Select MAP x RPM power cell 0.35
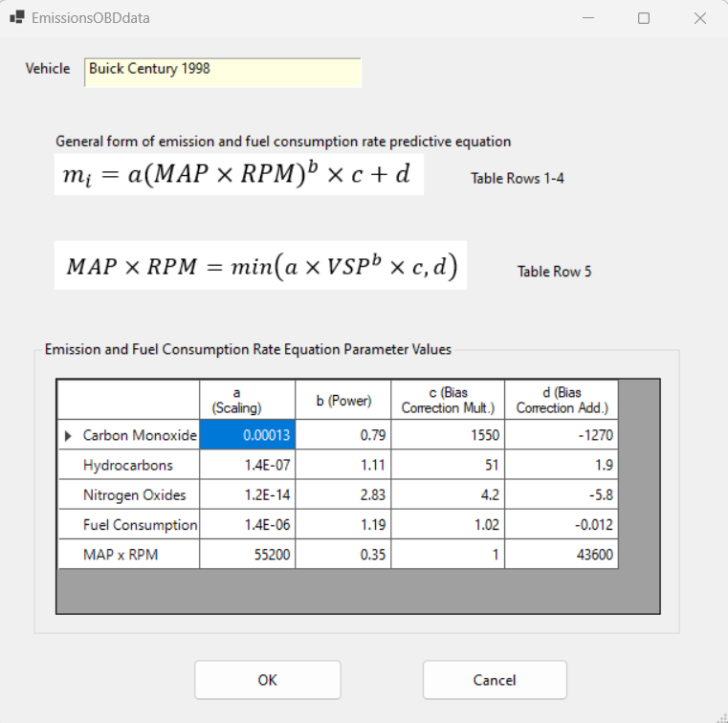 click(343, 554)
